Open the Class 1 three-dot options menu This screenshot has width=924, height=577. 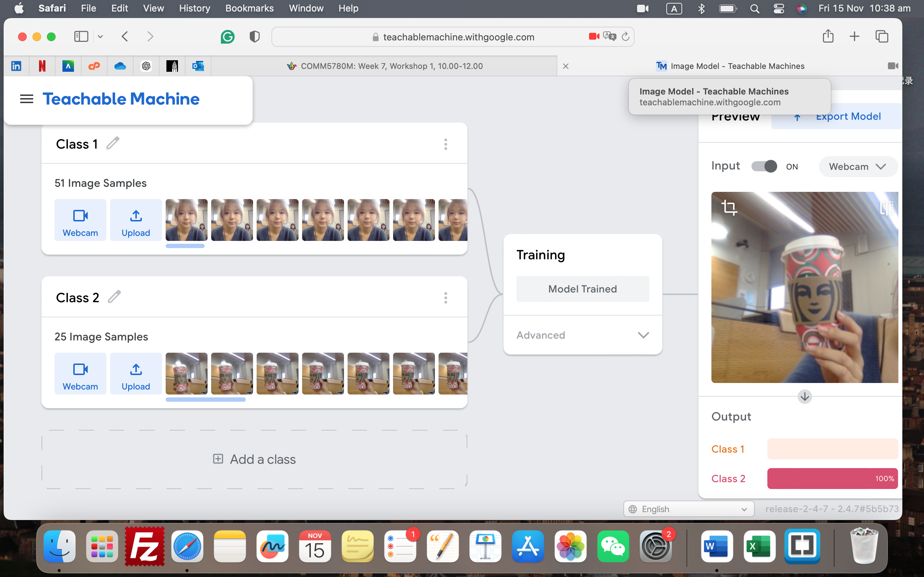pyautogui.click(x=446, y=144)
